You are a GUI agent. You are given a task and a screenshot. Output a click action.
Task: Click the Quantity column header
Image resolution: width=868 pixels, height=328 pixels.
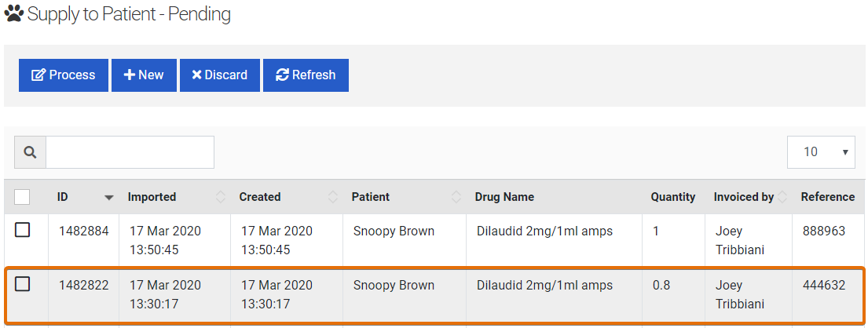tap(672, 197)
